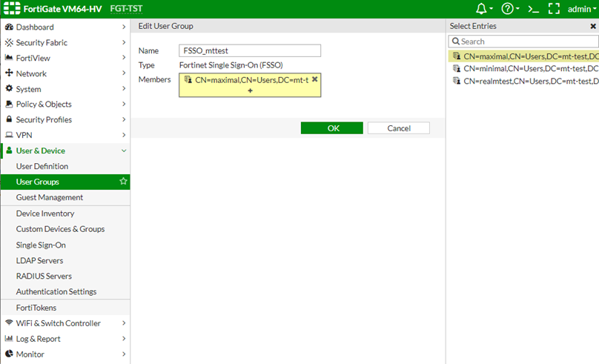Image resolution: width=599 pixels, height=364 pixels.
Task: Click the Name field FSSO_mttest
Action: (251, 50)
